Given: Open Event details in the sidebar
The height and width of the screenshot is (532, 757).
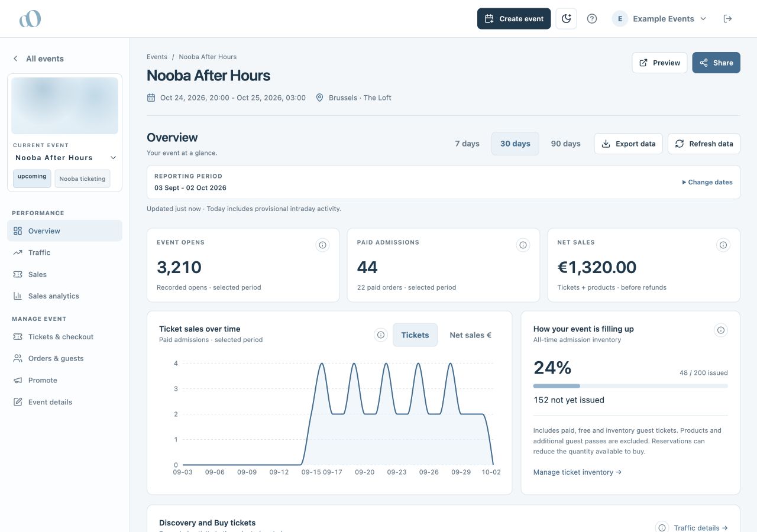Looking at the screenshot, I should coord(65,402).
